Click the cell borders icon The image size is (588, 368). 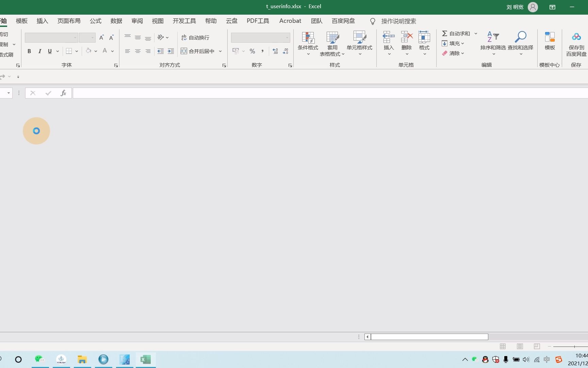pos(69,51)
